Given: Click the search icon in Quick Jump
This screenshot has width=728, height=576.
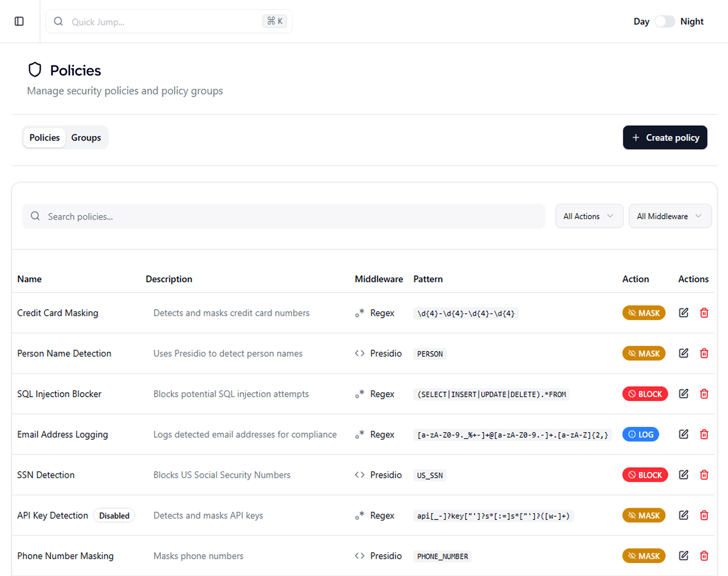Looking at the screenshot, I should [58, 21].
